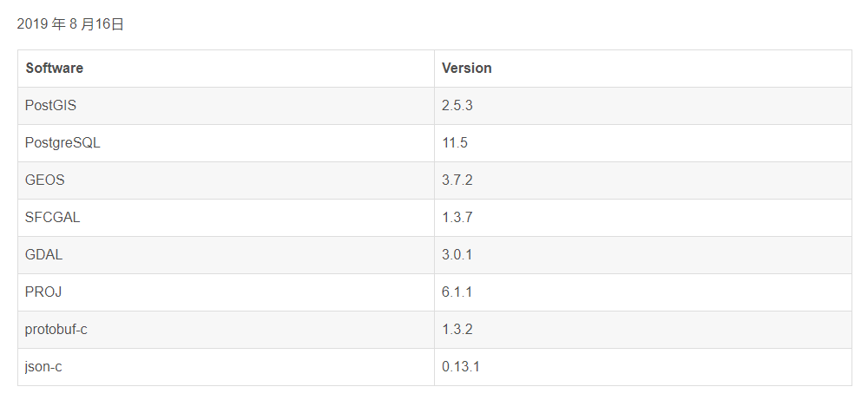Click the json-c version 0.13.1
The image size is (868, 400).
pos(461,366)
